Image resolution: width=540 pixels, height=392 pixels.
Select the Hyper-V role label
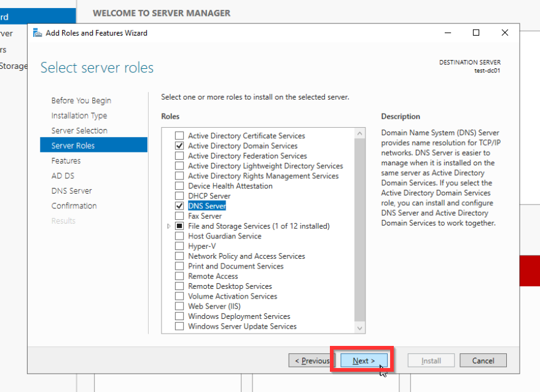[202, 246]
